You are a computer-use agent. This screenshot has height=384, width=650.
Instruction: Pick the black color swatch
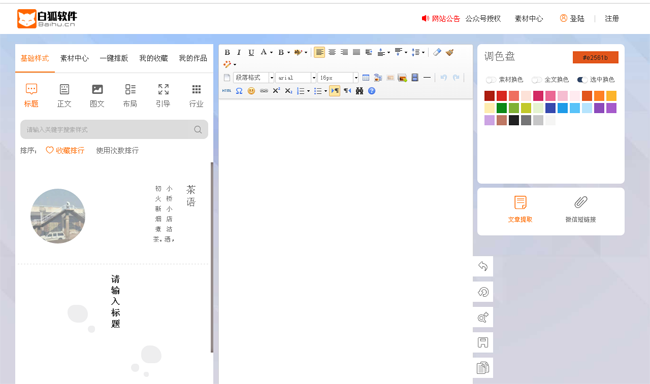(514, 120)
